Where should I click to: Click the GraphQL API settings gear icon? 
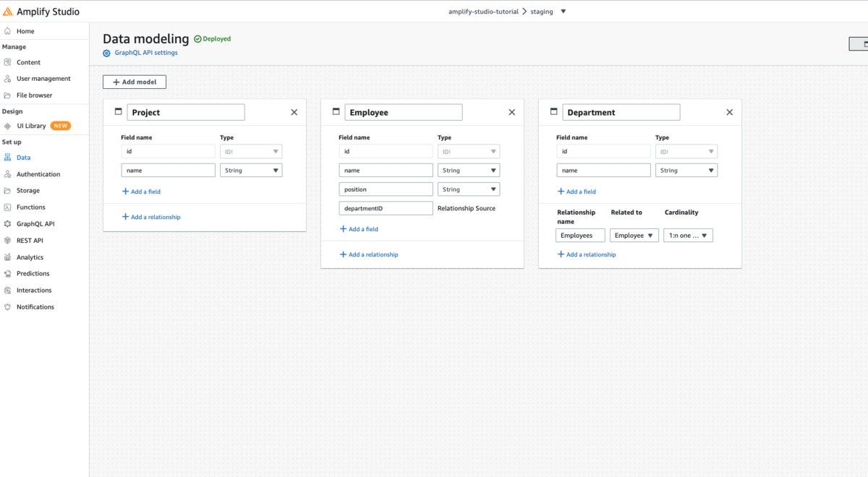tap(107, 53)
